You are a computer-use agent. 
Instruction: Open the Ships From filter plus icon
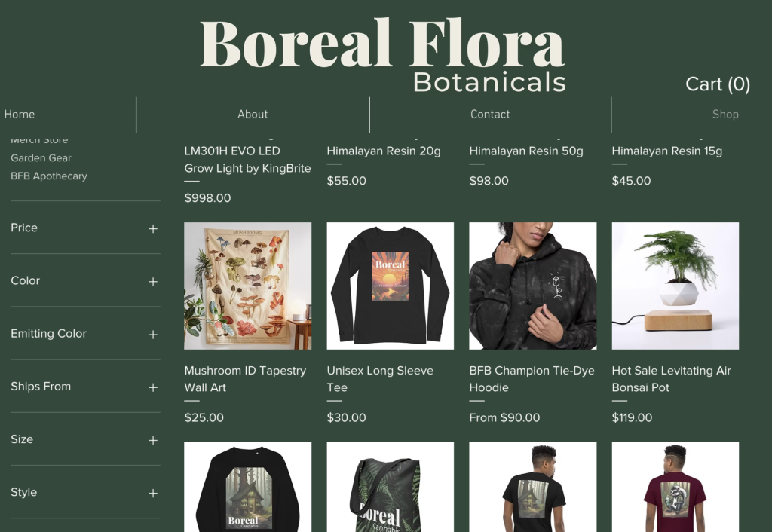tap(153, 387)
